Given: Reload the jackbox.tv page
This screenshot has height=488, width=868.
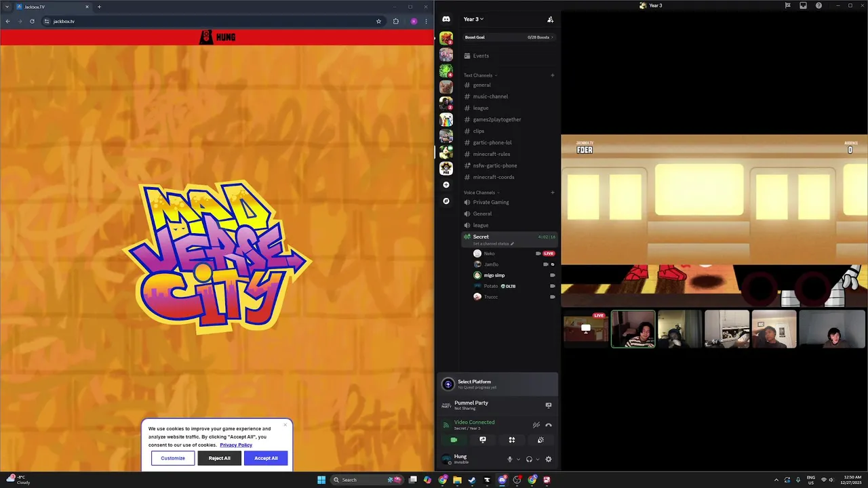Looking at the screenshot, I should 32,21.
